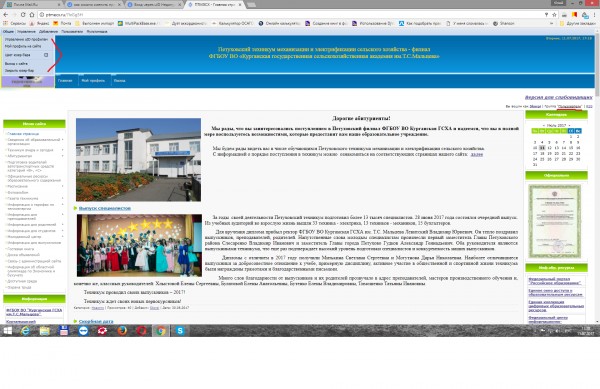Screen dimensions: 600x389
Task: Click the Windows Start button
Action: [x=7, y=330]
